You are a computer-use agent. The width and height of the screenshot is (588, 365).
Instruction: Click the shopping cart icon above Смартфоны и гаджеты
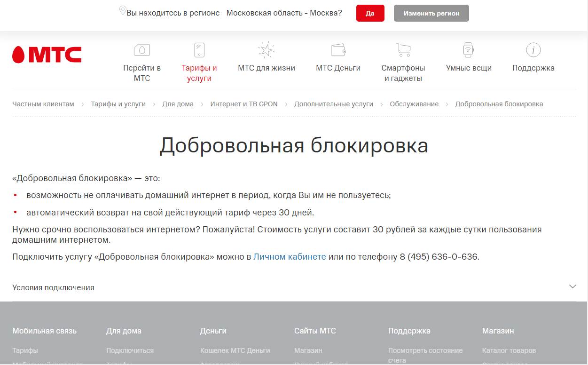[403, 50]
